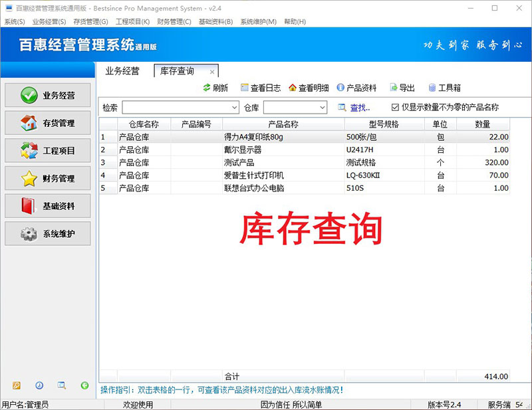Open the 存货管理(G) menu
Viewport: 532px width, 410px height.
[x=90, y=22]
